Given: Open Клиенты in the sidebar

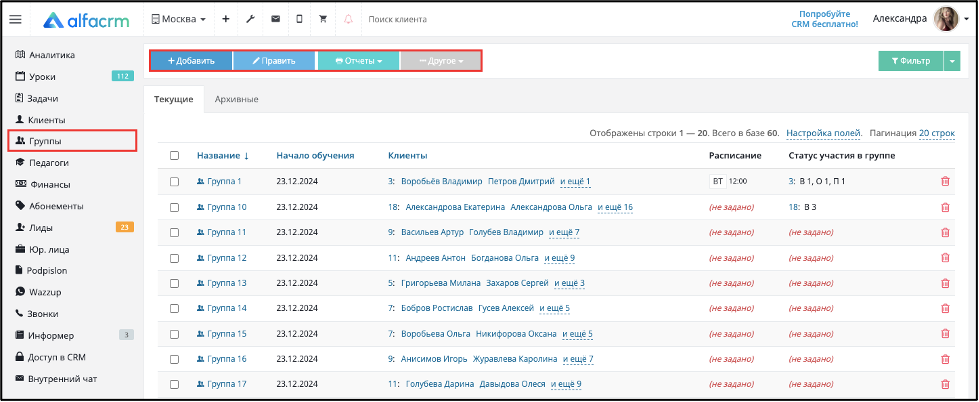Looking at the screenshot, I should (x=40, y=120).
